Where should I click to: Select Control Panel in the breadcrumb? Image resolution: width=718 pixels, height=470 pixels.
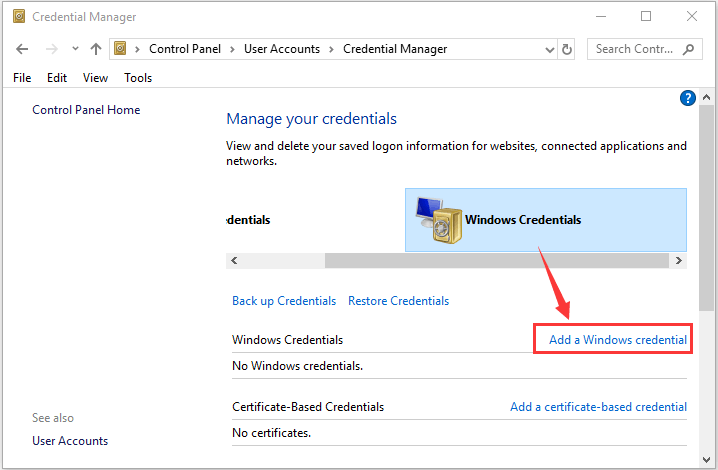[185, 49]
